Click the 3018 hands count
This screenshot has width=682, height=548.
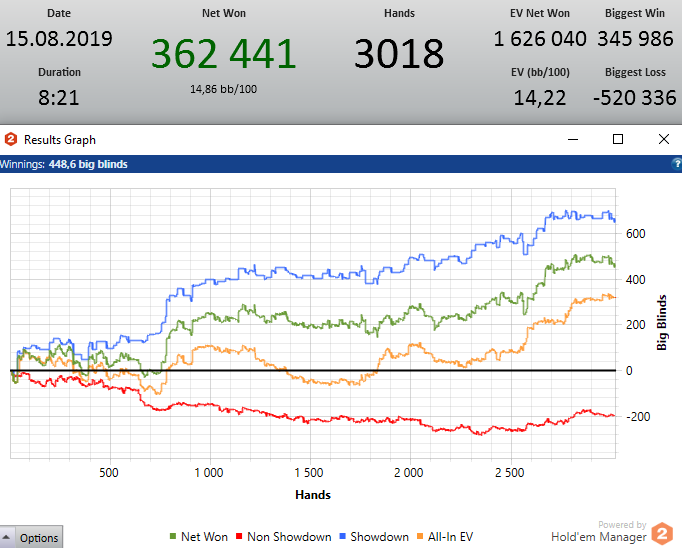(399, 53)
